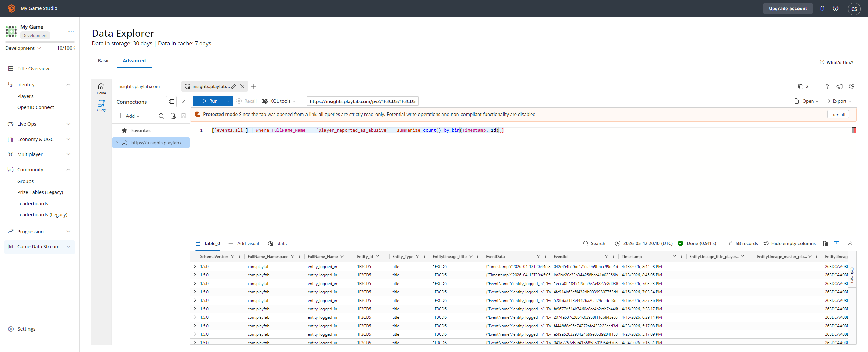The image size is (868, 352).
Task: Filter the SchemaVersion column
Action: pyautogui.click(x=233, y=256)
